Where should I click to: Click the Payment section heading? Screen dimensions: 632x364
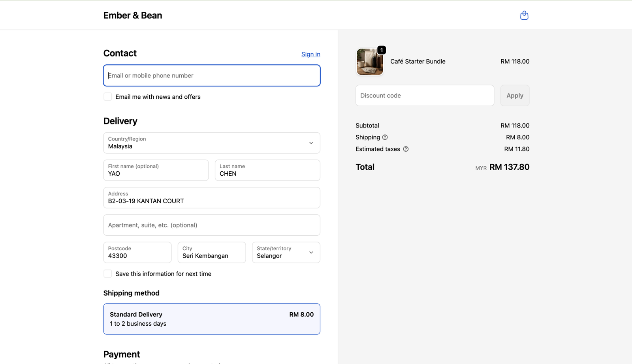[x=122, y=354]
